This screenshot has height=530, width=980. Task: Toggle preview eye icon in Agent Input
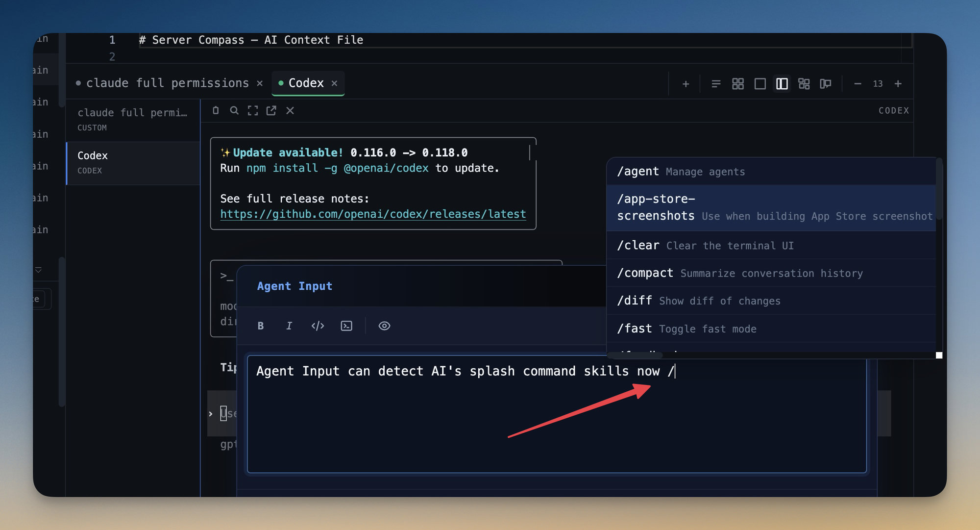click(384, 326)
